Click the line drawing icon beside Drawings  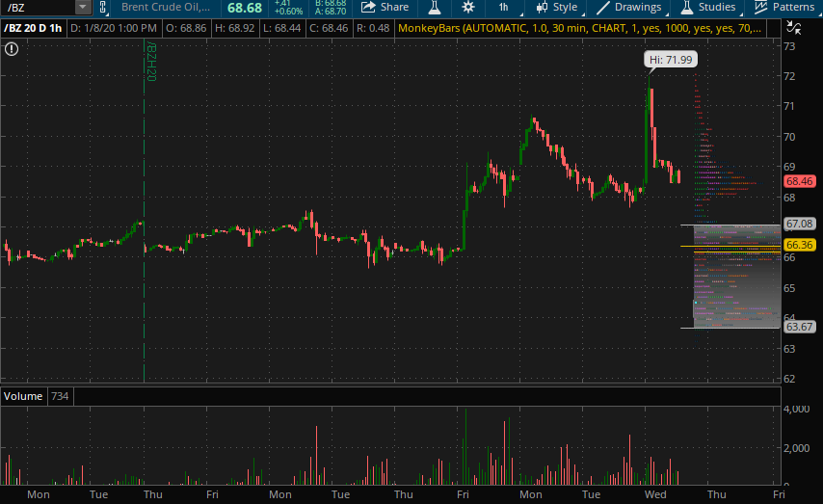[603, 8]
